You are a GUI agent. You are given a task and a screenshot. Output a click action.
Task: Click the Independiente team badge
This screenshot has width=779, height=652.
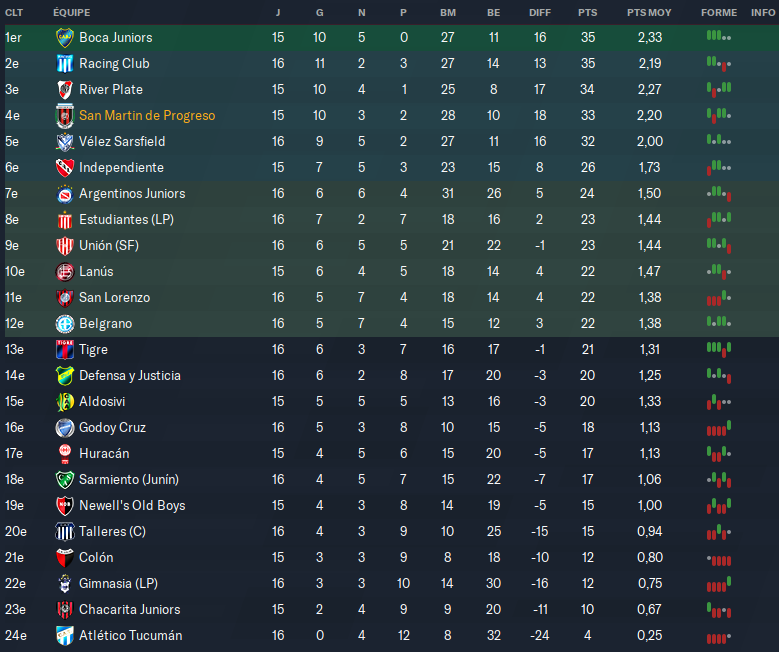65,167
